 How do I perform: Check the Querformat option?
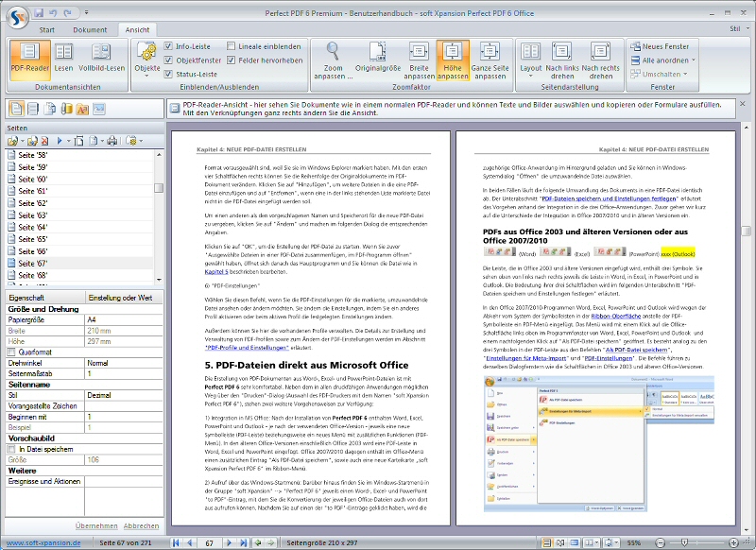click(11, 352)
